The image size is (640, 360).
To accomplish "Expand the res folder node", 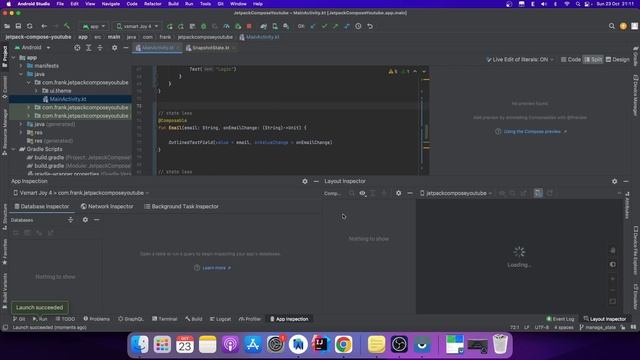I will (21, 132).
